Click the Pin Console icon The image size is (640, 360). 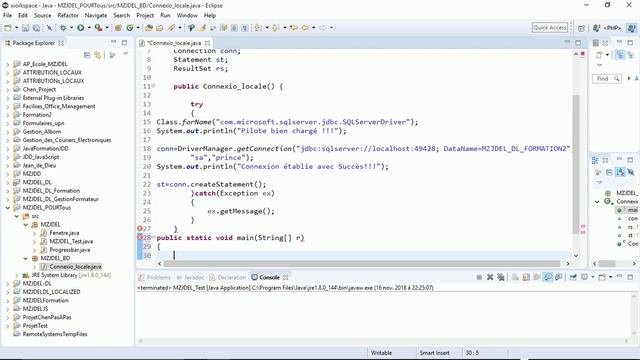click(x=573, y=277)
